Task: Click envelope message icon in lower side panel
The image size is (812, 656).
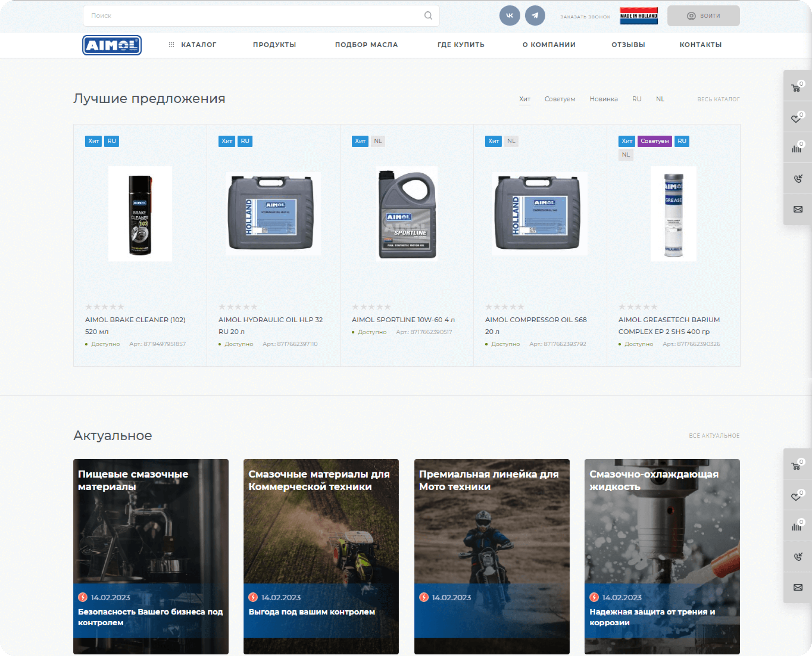Action: point(798,587)
